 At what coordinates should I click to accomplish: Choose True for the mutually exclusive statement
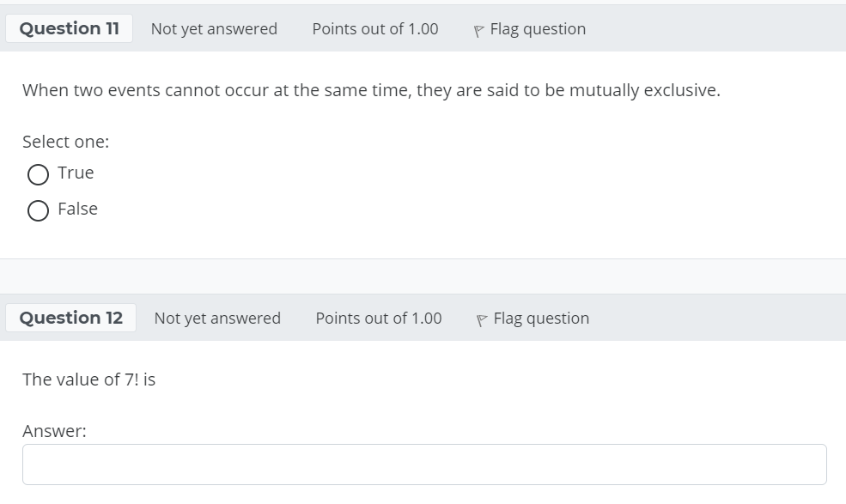pos(38,173)
